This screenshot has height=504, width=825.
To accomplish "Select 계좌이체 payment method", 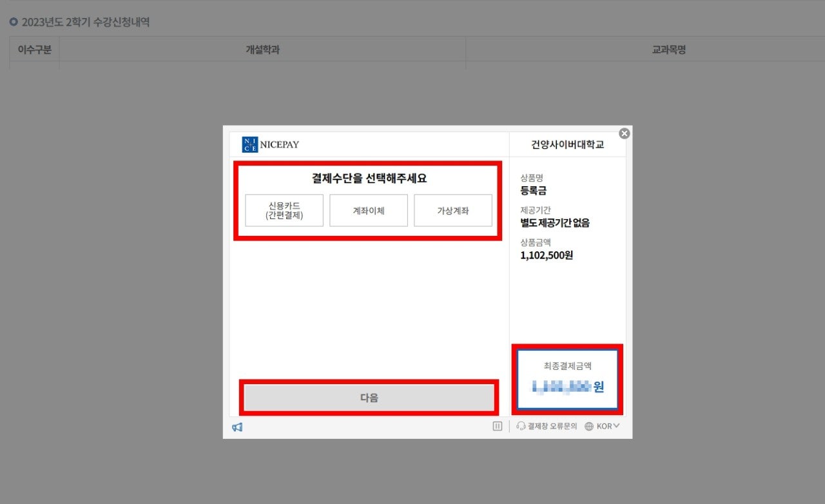I will pos(369,211).
